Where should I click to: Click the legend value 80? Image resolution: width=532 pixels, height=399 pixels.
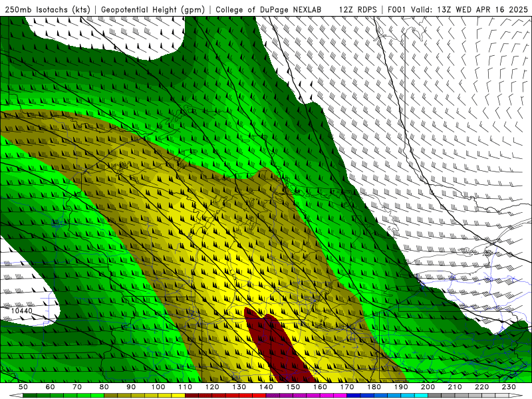click(x=104, y=387)
